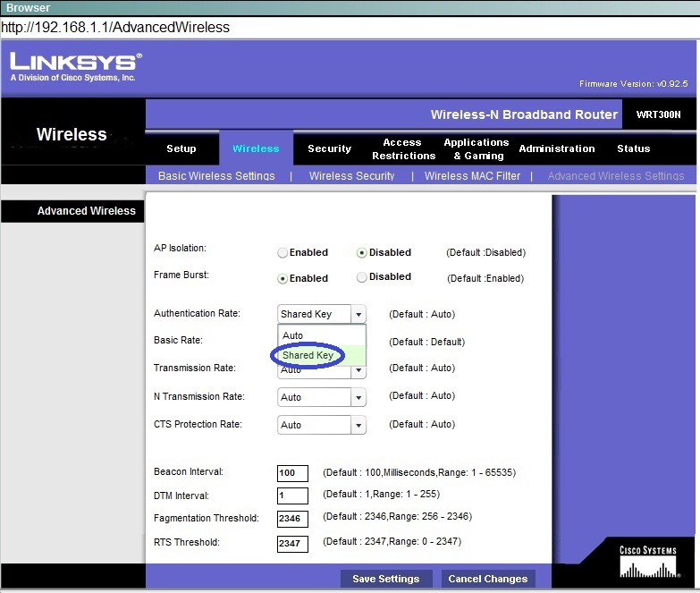Click the Advanced Wireless section heading
Image resolution: width=700 pixels, height=593 pixels.
(87, 211)
